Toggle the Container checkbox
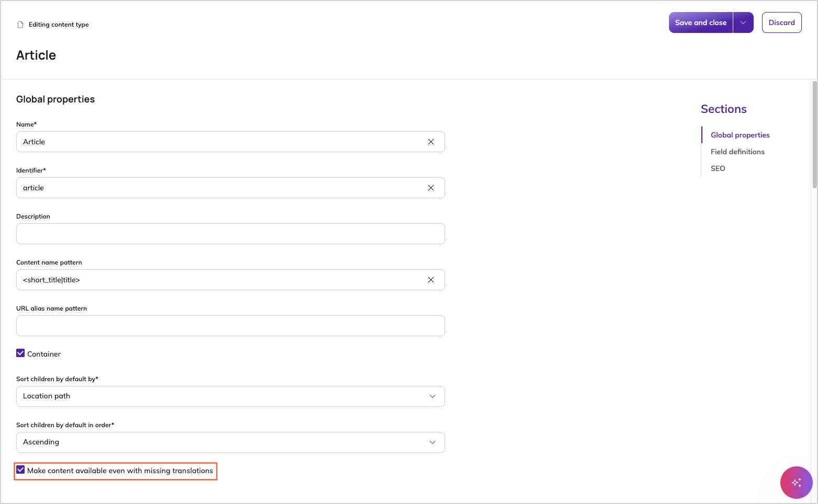Image resolution: width=818 pixels, height=504 pixels. (x=20, y=353)
